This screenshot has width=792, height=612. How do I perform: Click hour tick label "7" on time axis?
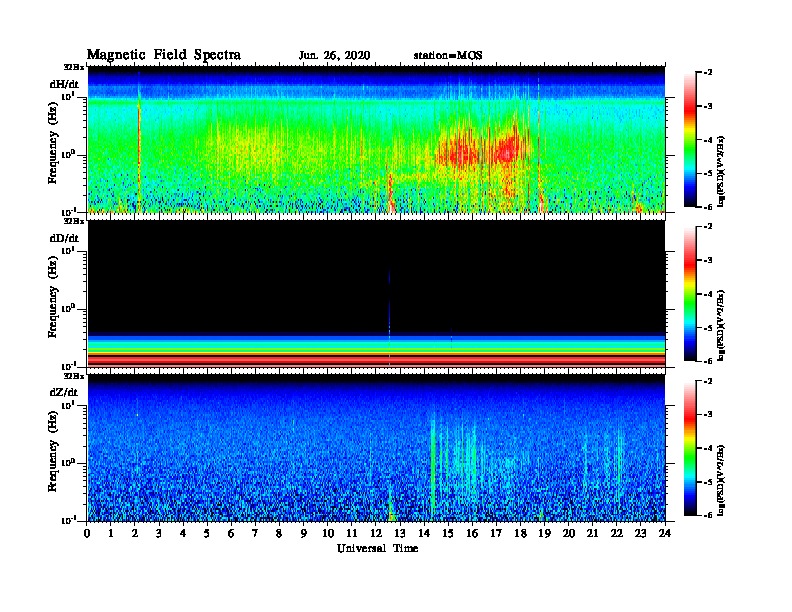point(255,533)
